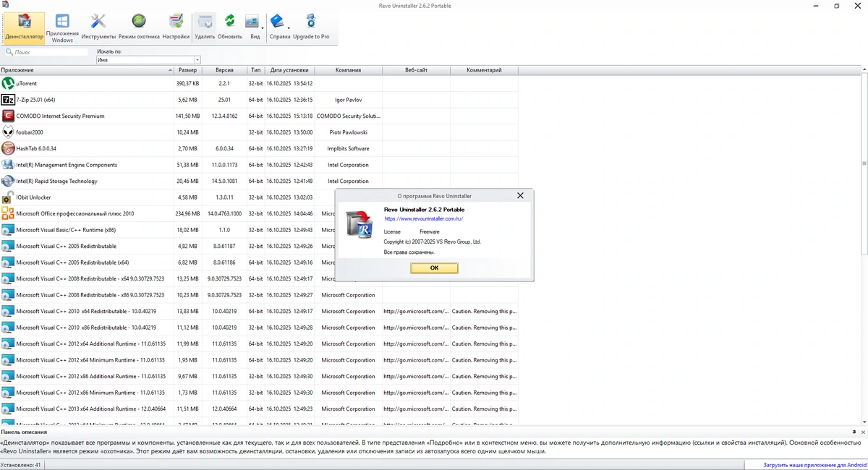This screenshot has height=470, width=868.
Task: Open Настройки settings from toolbar
Action: (176, 27)
